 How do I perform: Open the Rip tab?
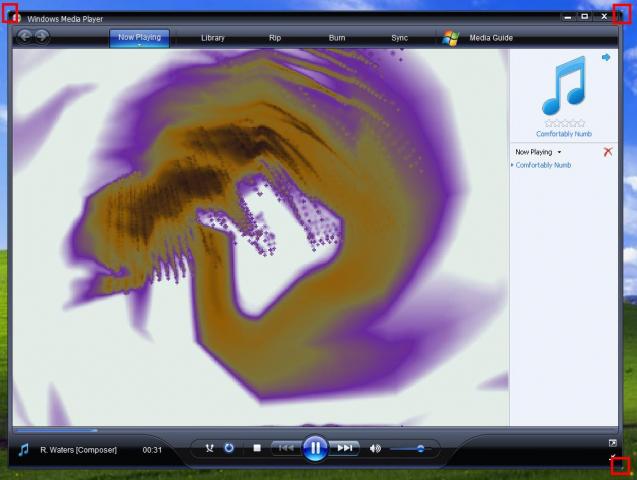click(275, 38)
